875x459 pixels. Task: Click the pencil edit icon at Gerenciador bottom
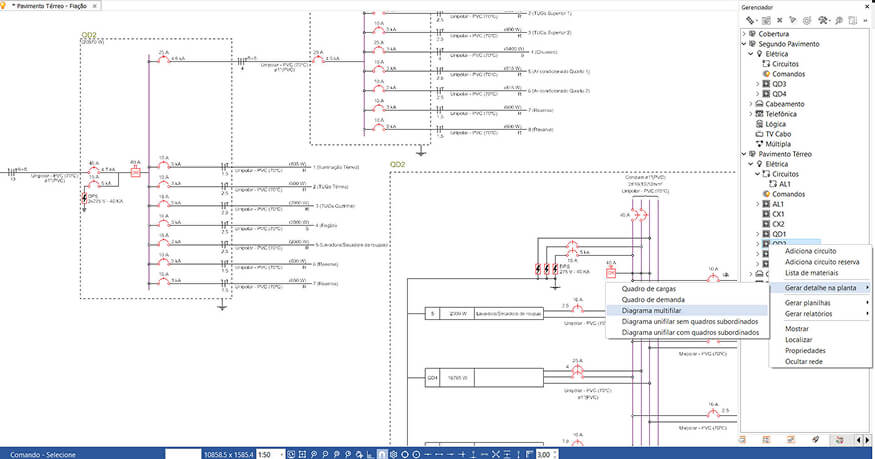815,440
